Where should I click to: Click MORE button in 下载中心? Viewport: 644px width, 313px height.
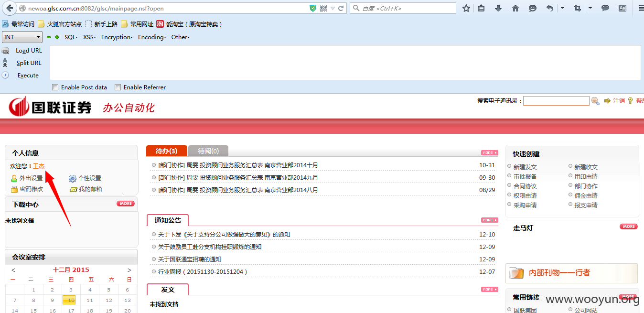(x=126, y=204)
